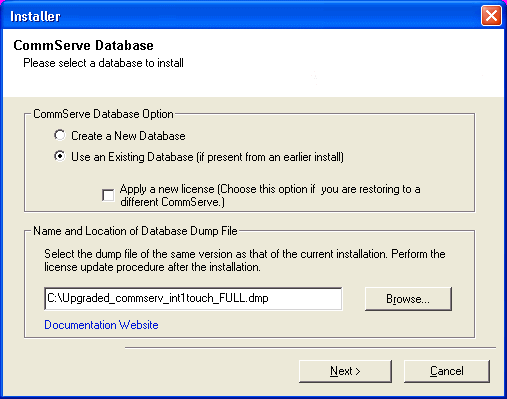Enable the Apply a new license checkbox

pos(108,195)
